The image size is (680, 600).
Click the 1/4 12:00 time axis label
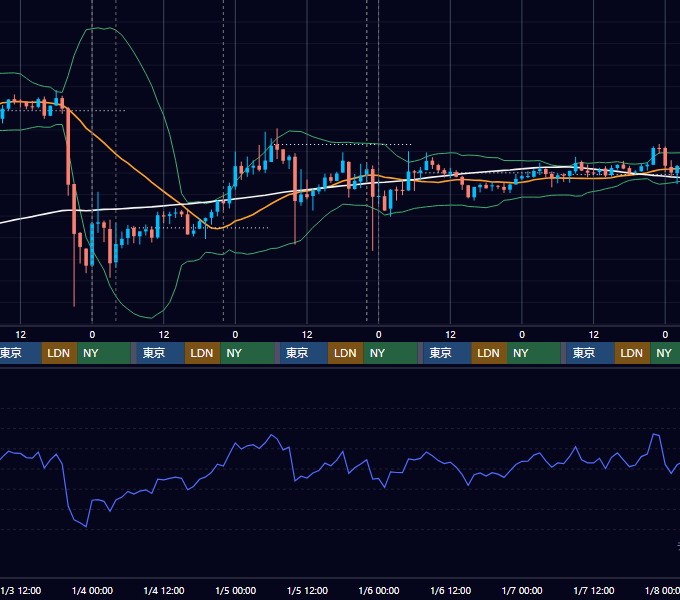pos(164,590)
